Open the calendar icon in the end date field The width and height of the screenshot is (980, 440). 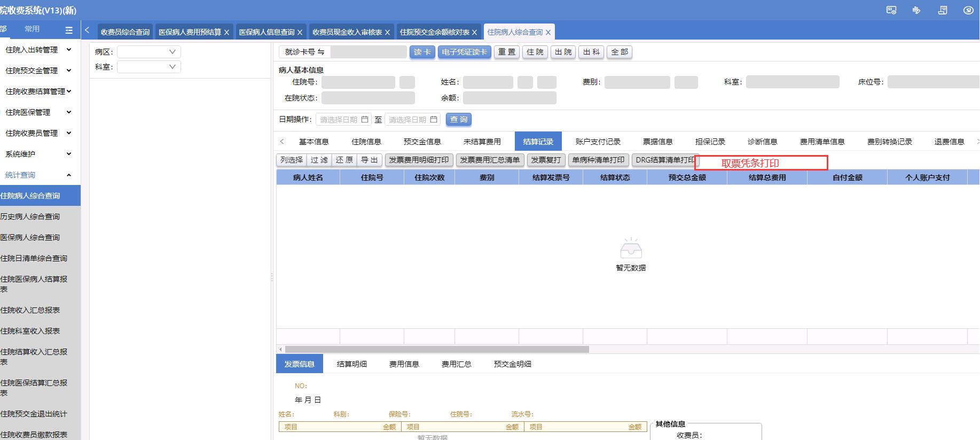pos(434,119)
